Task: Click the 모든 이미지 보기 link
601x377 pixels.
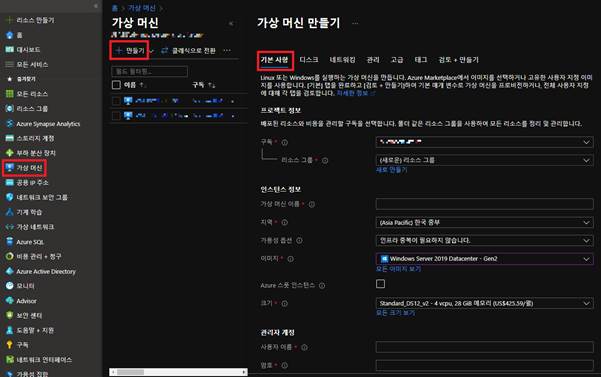Action: tap(398, 269)
